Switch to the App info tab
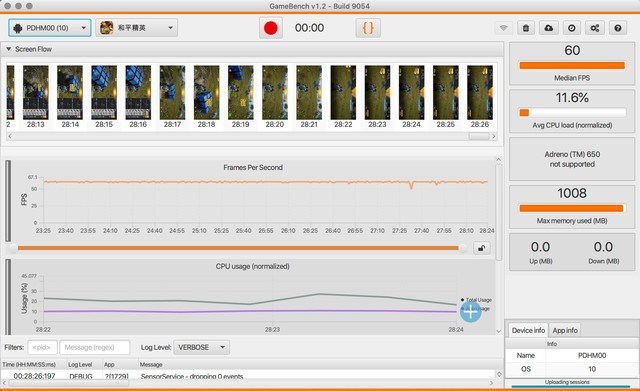The height and width of the screenshot is (391, 640). [x=565, y=330]
